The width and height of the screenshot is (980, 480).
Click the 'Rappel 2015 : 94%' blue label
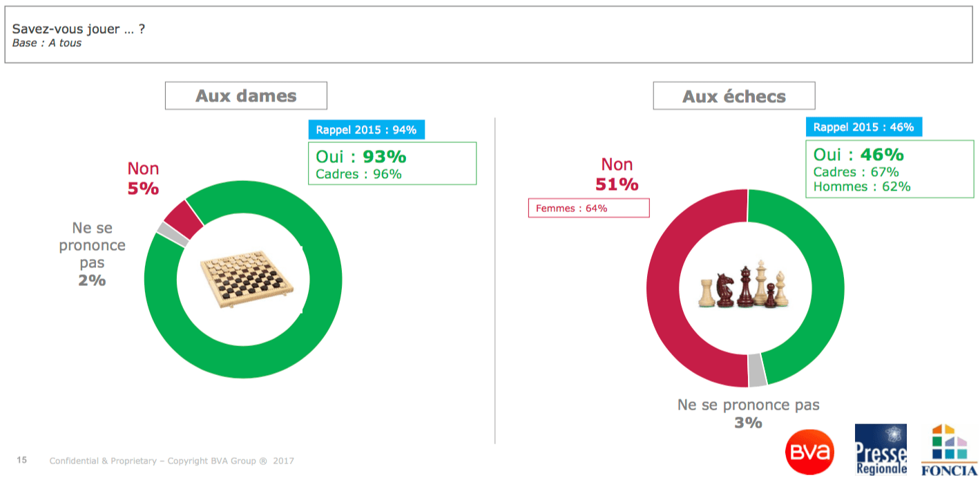coord(366,129)
